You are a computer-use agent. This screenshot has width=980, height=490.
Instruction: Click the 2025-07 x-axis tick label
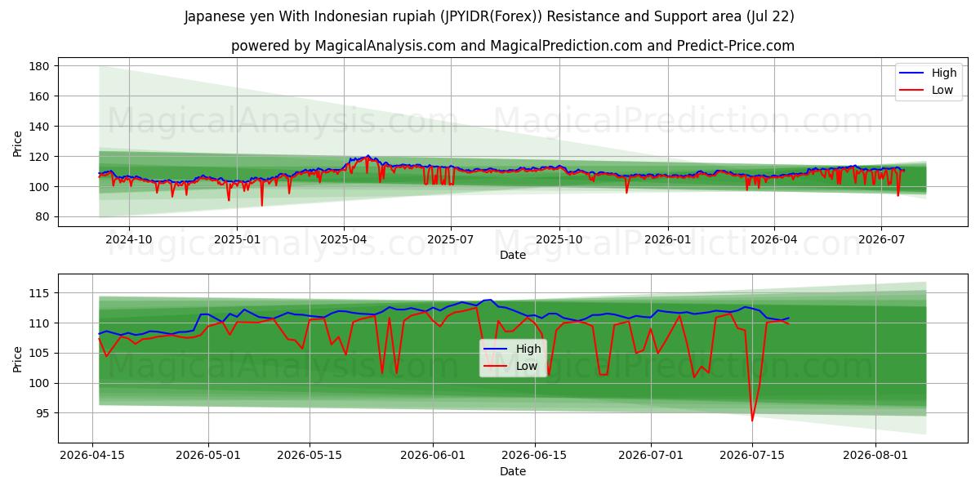(452, 239)
